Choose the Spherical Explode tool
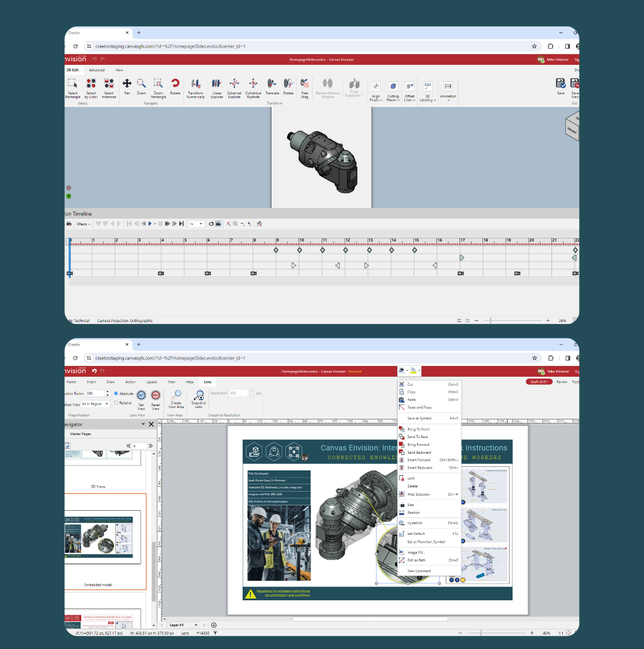Screen dimensions: 644x649 click(x=234, y=89)
